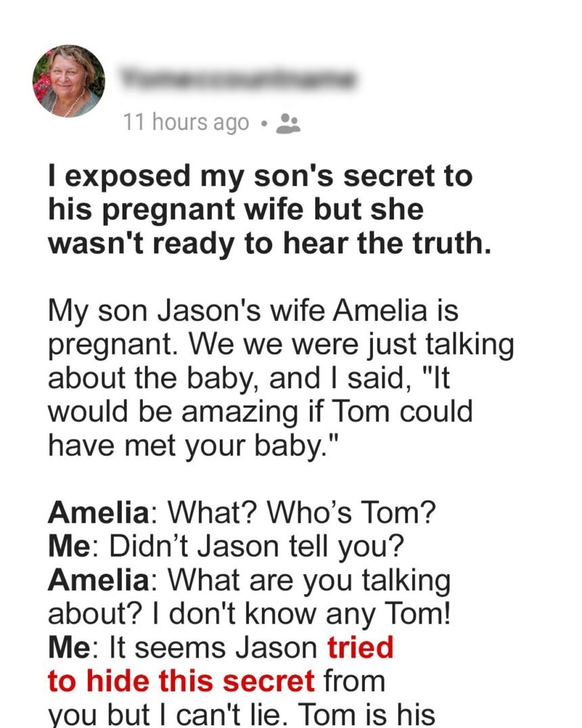Open the "11 hours ago" timestamp
Viewport: 582px width, 728px height.
[x=186, y=123]
